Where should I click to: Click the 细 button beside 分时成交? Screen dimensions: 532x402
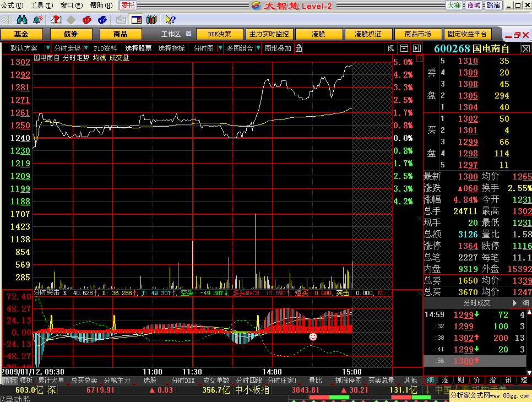coord(525,303)
